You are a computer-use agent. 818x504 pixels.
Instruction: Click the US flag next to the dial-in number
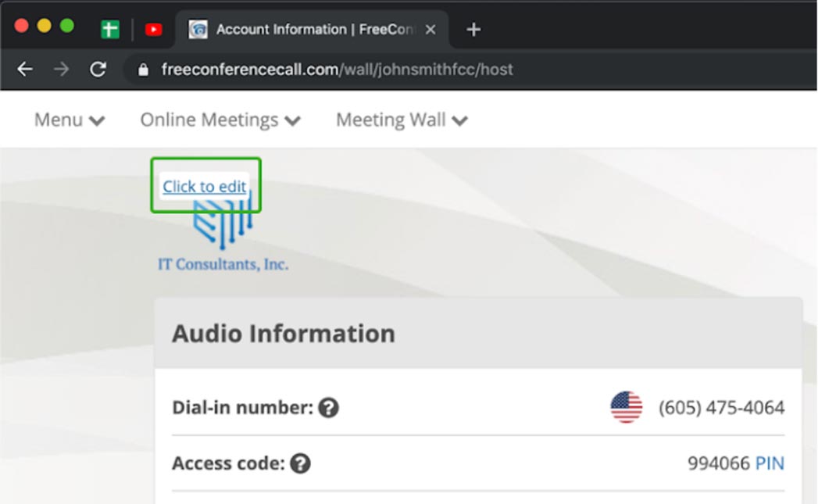point(626,408)
